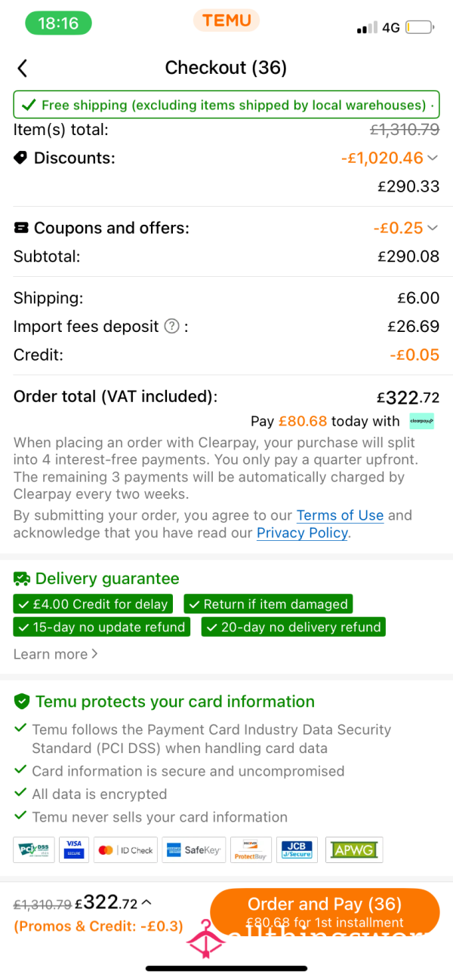Expand the Discounts breakdown chevron
453x980 pixels.
coord(433,158)
